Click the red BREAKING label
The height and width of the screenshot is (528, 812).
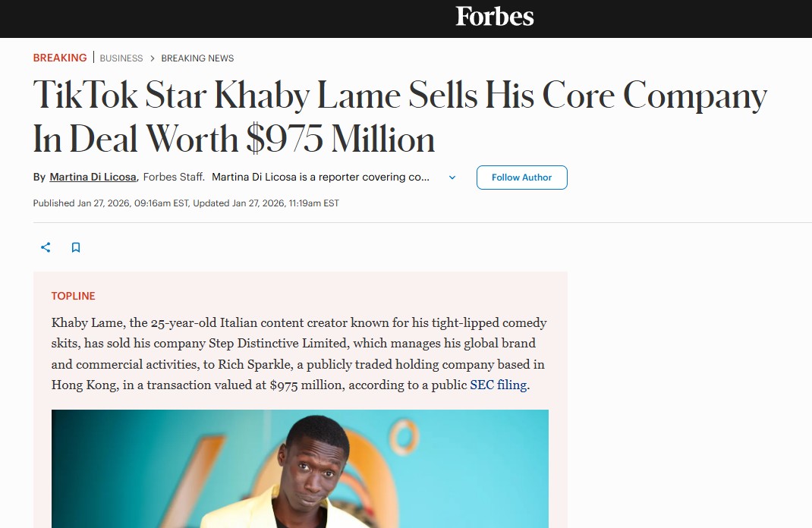click(x=60, y=58)
